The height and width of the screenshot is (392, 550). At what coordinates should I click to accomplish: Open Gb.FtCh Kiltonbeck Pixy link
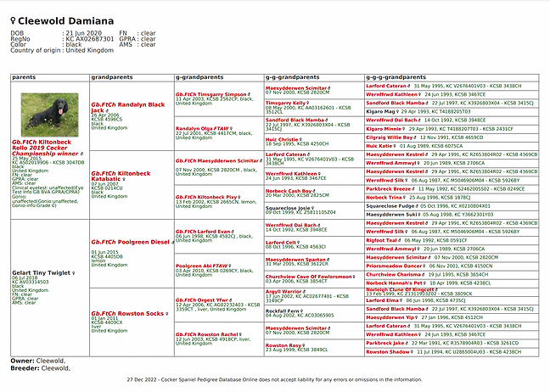(206, 197)
